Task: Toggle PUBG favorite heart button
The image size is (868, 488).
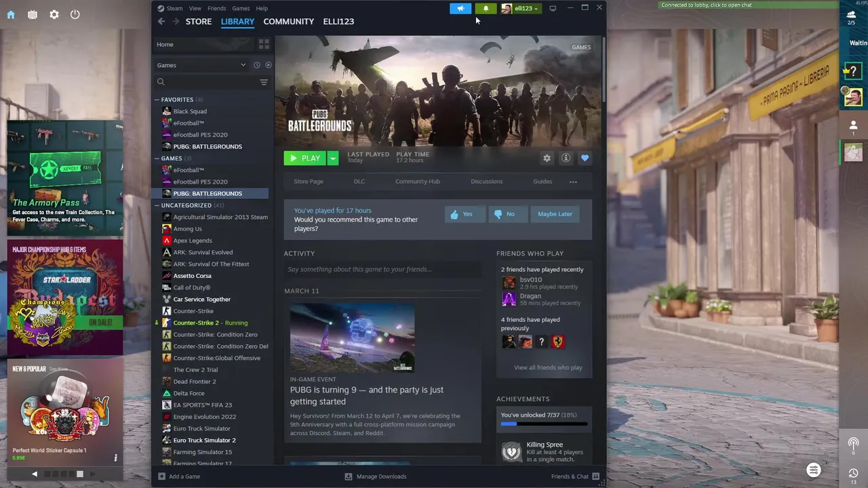Action: 585,158
